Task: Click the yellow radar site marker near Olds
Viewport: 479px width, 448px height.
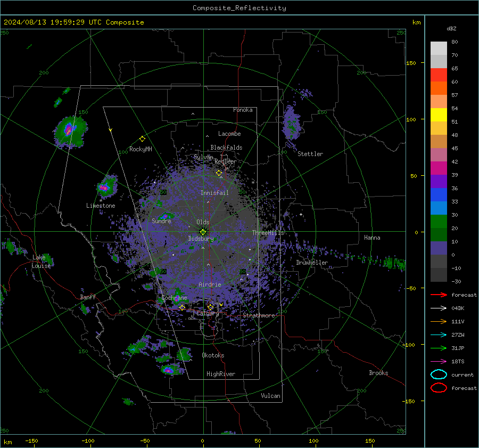Action: pos(203,232)
